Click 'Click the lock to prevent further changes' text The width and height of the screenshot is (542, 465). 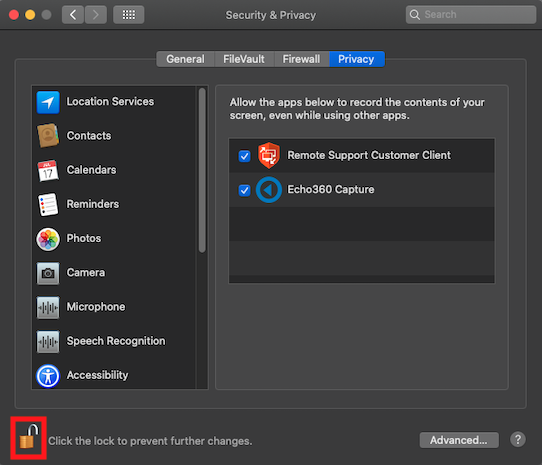(150, 441)
